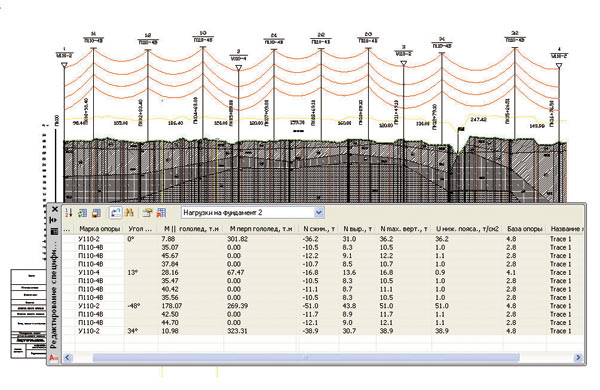Open the specification properties icon

click(x=147, y=213)
